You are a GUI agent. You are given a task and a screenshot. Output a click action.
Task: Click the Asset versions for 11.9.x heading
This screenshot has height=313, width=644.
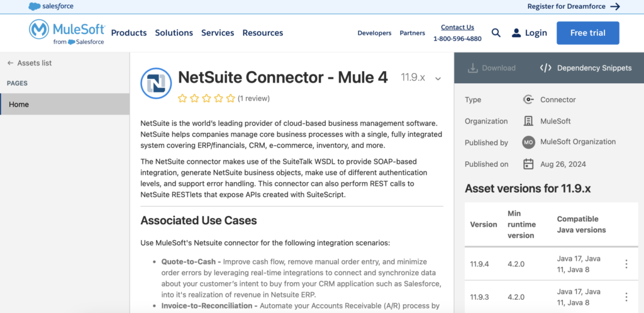coord(528,189)
